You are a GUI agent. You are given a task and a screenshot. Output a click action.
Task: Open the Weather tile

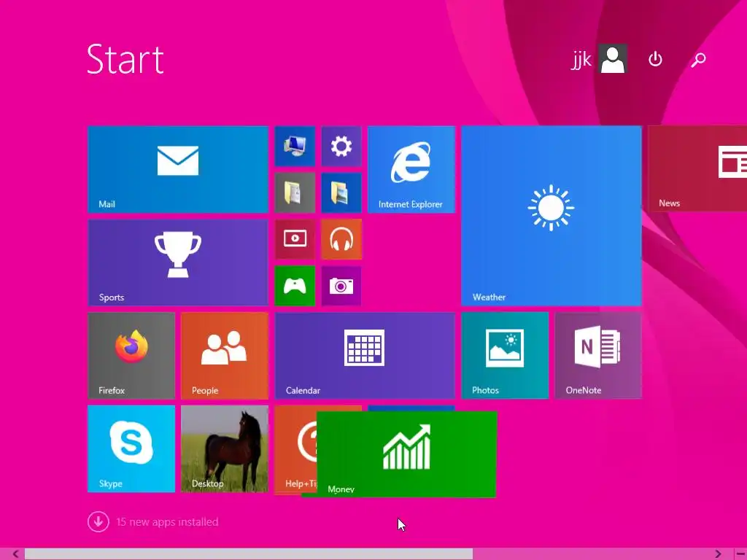tap(551, 216)
